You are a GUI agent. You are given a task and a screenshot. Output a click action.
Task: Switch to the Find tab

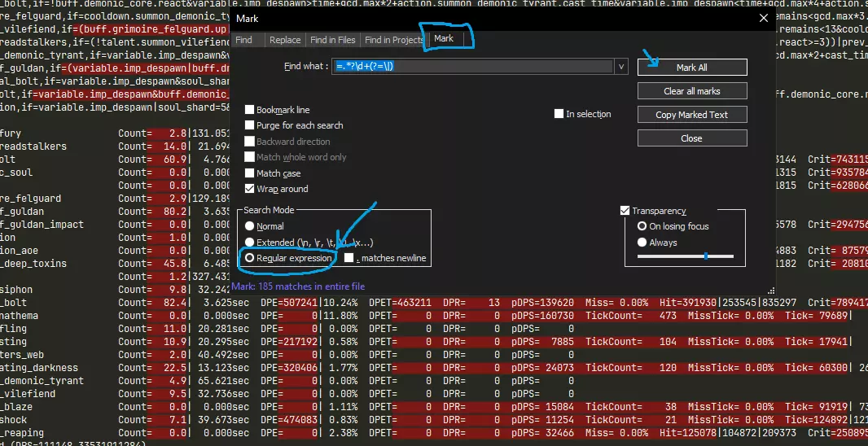coord(243,40)
